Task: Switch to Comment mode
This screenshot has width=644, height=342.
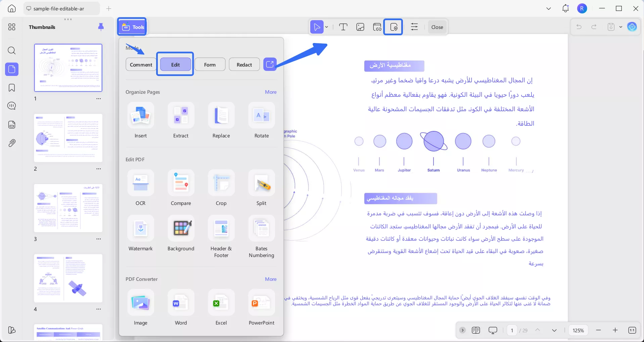Action: (x=141, y=64)
